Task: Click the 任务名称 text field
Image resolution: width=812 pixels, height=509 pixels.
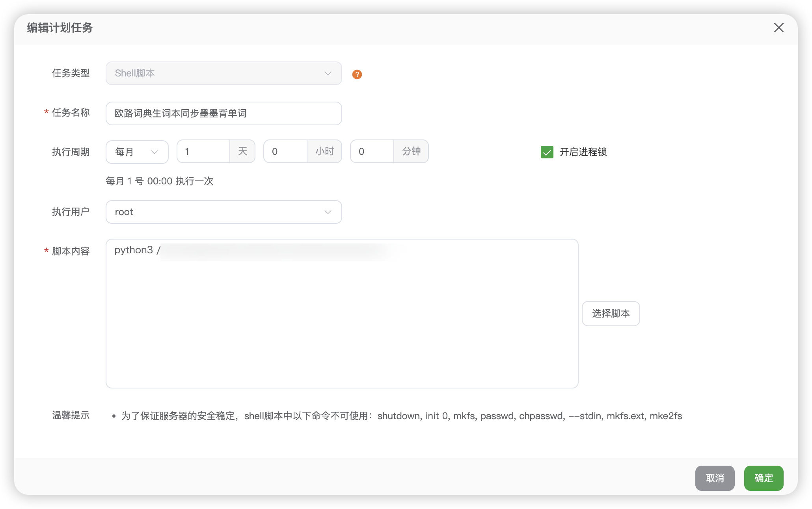Action: 223,113
